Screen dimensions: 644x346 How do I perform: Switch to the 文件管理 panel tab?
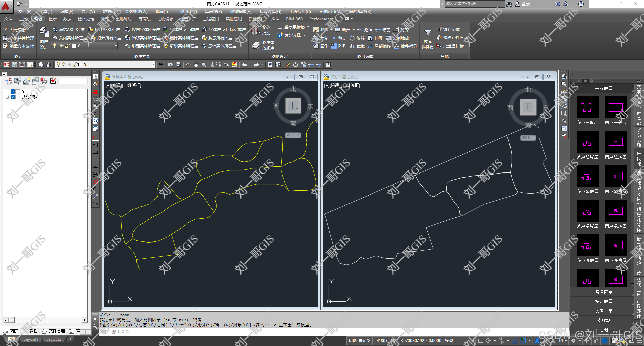pos(53,331)
